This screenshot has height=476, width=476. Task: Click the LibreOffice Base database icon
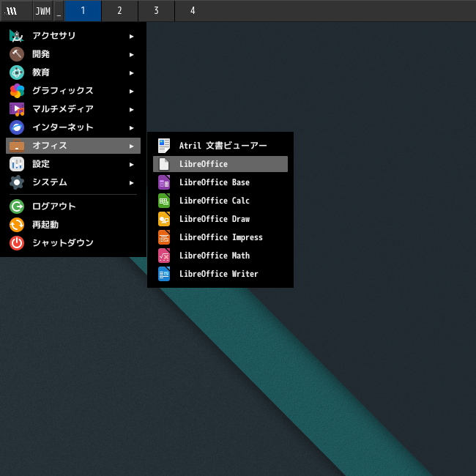coord(164,182)
